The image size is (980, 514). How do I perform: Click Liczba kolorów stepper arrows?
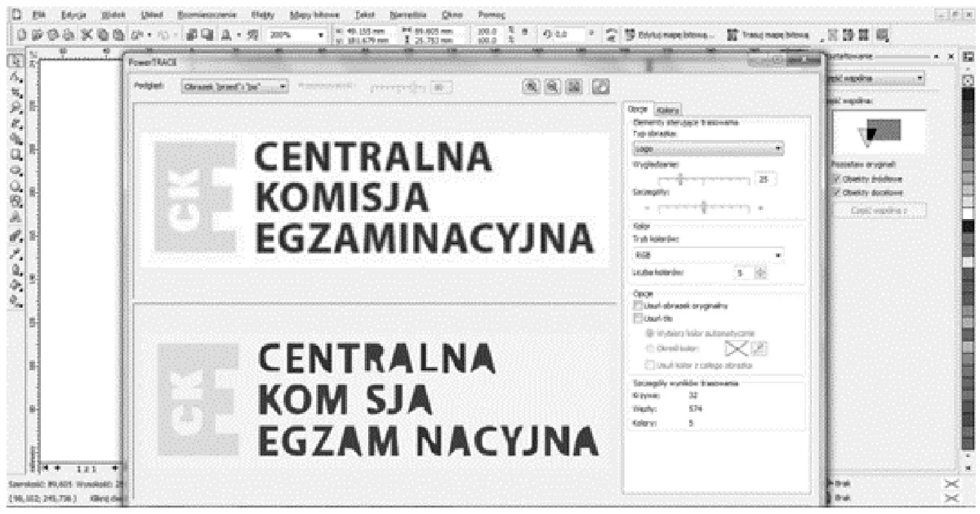point(761,272)
